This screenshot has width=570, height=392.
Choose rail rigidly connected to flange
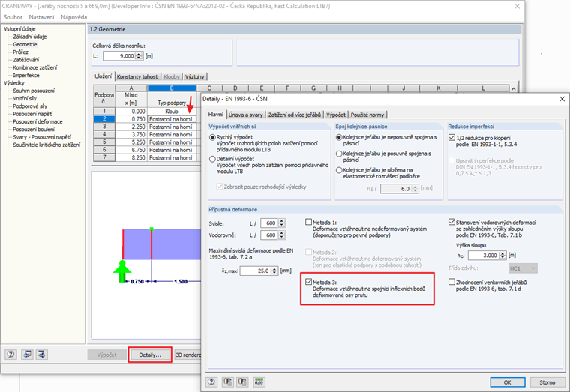(x=339, y=137)
